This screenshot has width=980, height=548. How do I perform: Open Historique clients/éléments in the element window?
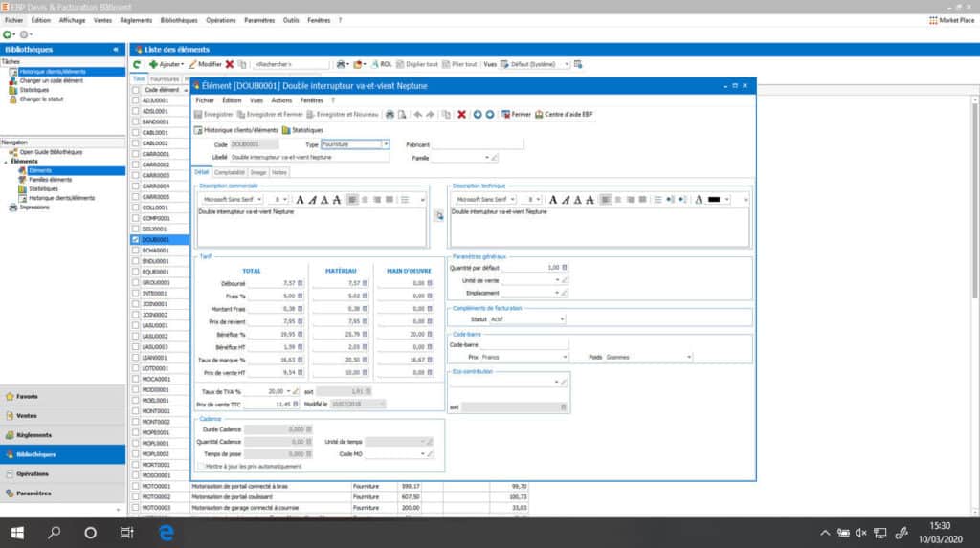[236, 129]
